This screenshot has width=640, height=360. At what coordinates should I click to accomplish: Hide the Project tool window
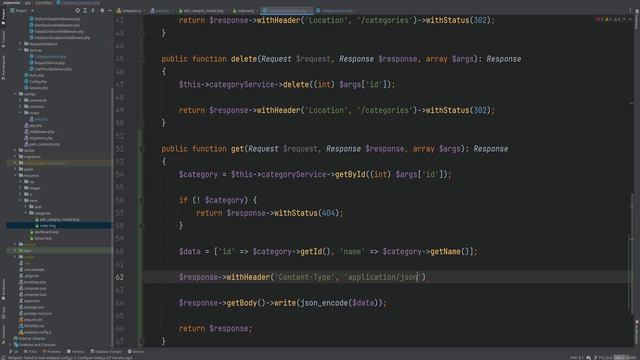pos(110,11)
